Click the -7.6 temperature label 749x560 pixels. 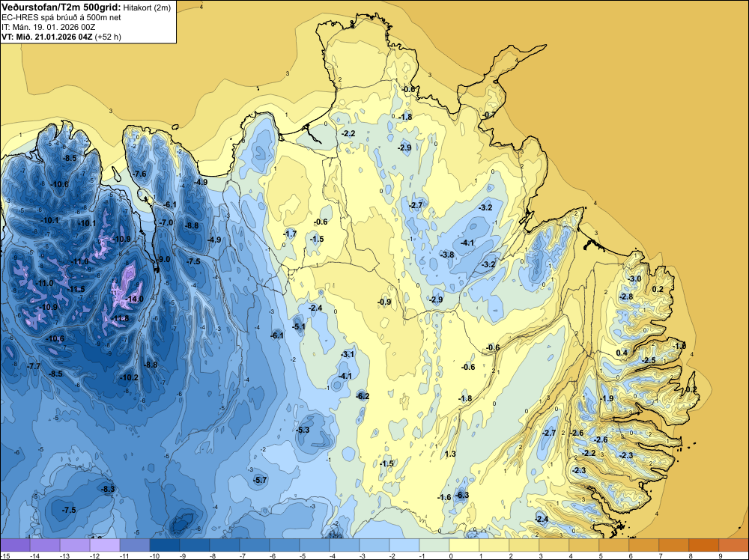click(140, 174)
